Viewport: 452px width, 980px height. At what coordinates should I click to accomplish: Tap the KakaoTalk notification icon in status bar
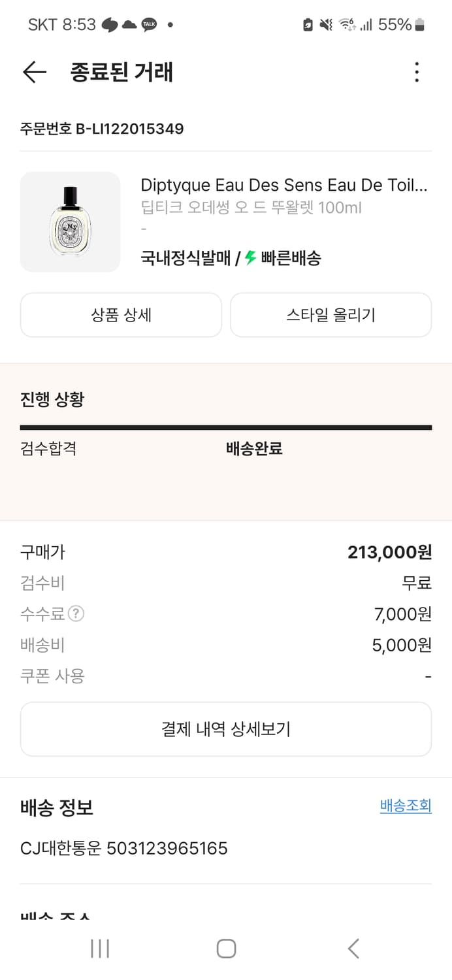tap(150, 25)
